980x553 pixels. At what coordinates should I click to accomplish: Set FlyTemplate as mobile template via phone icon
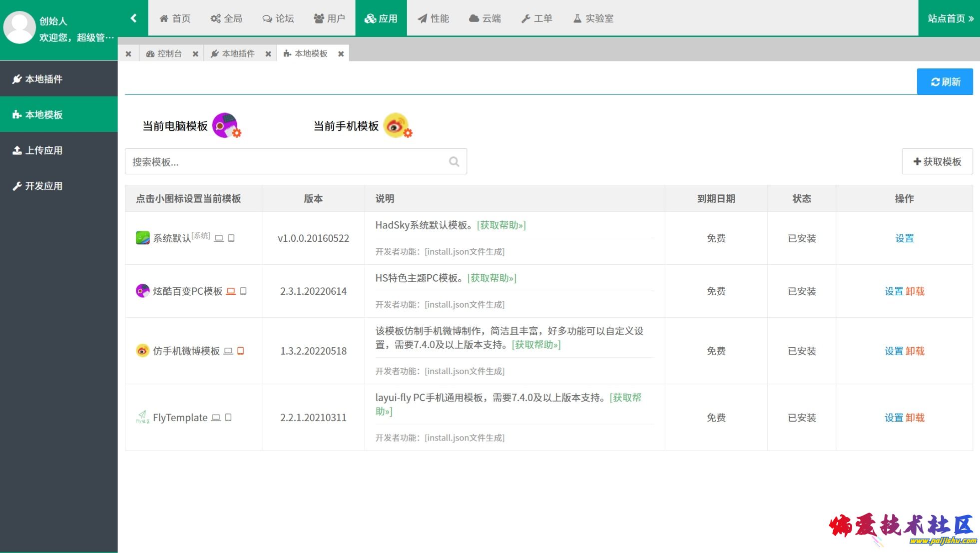pos(228,418)
